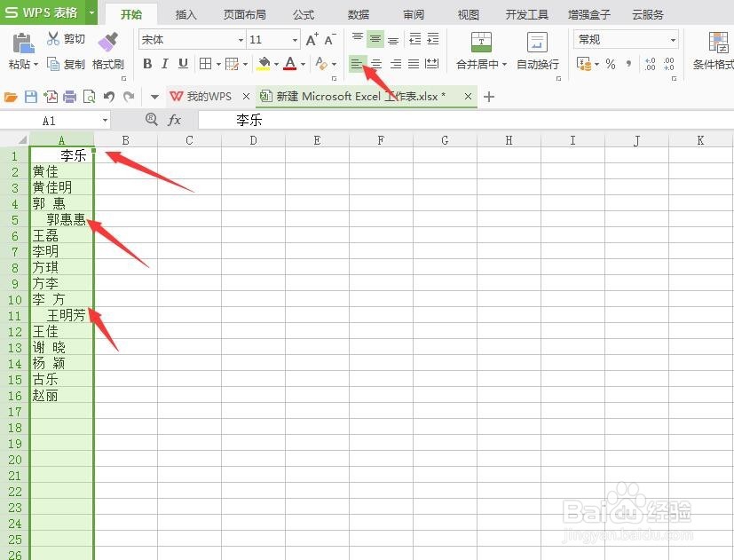Toggle middle vertical align button

pos(375,39)
